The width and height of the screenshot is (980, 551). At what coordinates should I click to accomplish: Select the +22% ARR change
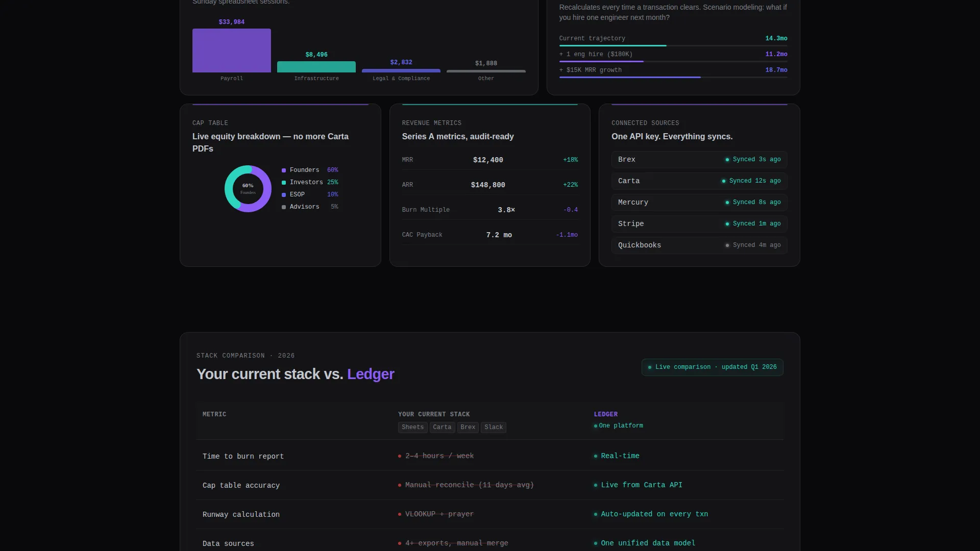[570, 185]
